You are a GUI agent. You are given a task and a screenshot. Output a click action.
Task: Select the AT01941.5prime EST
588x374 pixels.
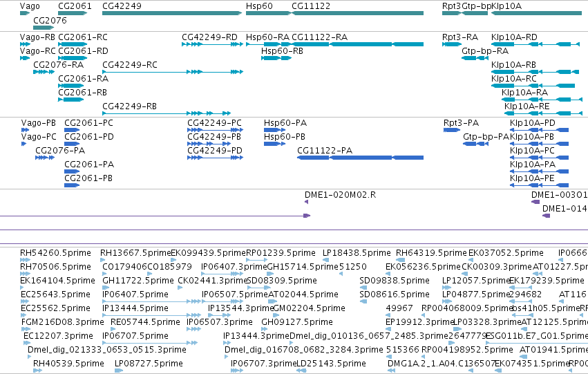[x=522, y=357]
